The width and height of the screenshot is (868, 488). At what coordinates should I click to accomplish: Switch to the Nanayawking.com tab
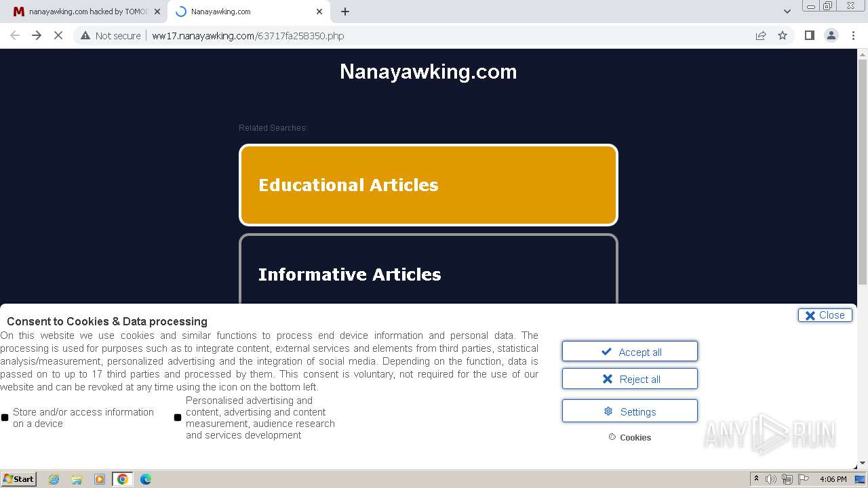click(x=248, y=12)
